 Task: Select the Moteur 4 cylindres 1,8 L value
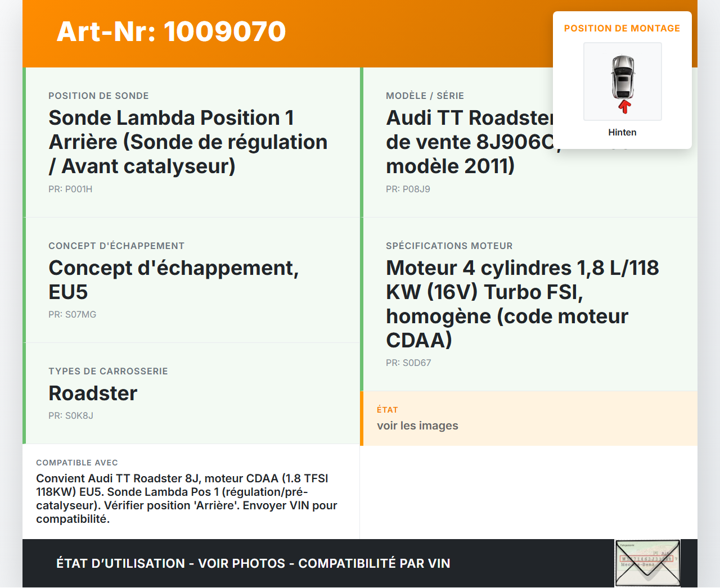pyautogui.click(x=523, y=304)
